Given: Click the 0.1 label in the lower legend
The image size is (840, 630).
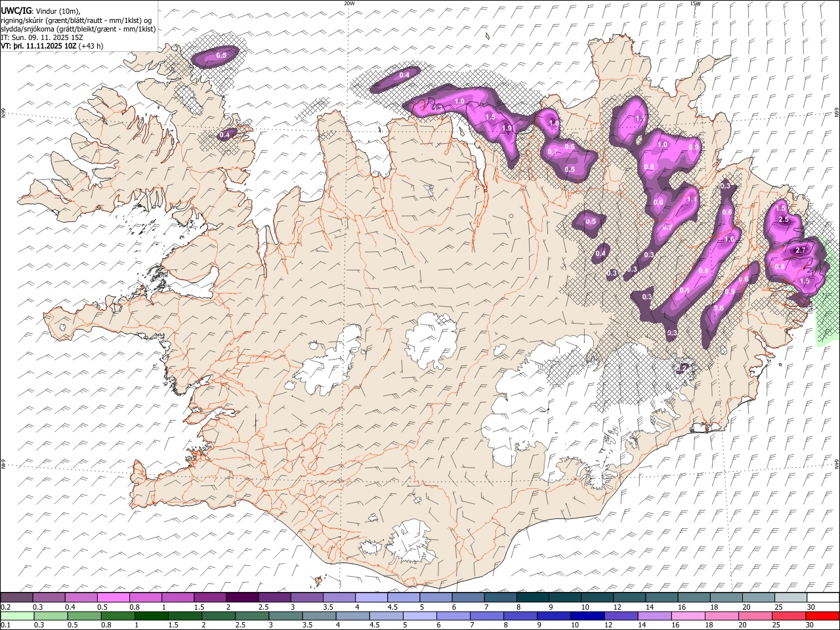Looking at the screenshot, I should point(5,625).
